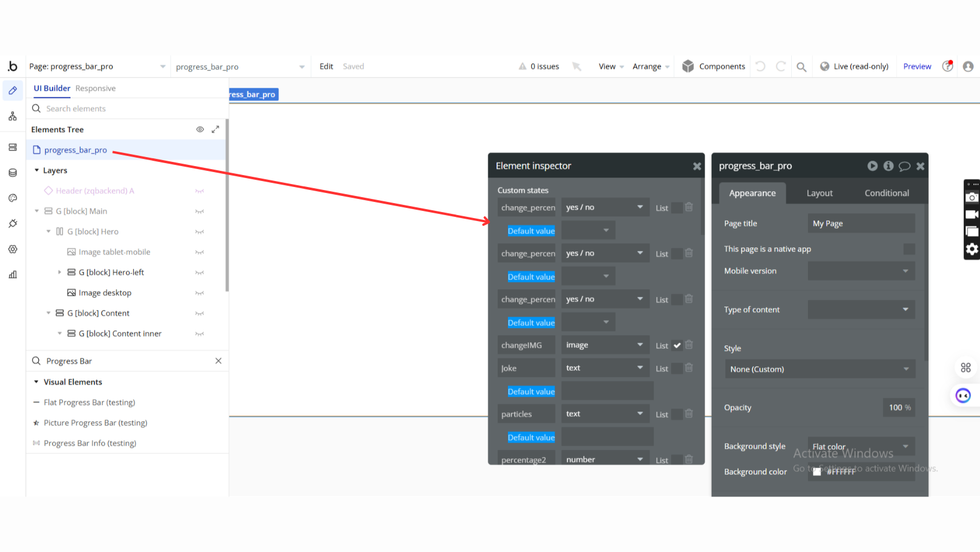980x552 pixels.
Task: Open the Settings gear in left sidebar
Action: pos(13,249)
